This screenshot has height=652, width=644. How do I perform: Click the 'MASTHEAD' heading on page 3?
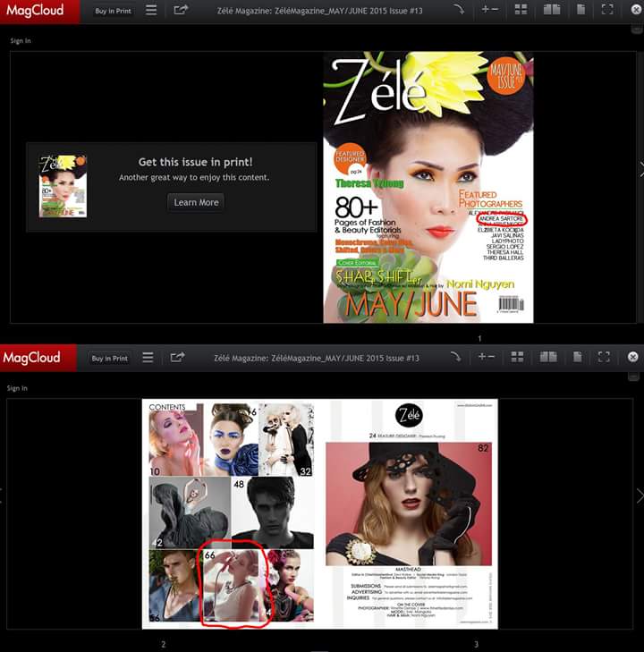(408, 569)
